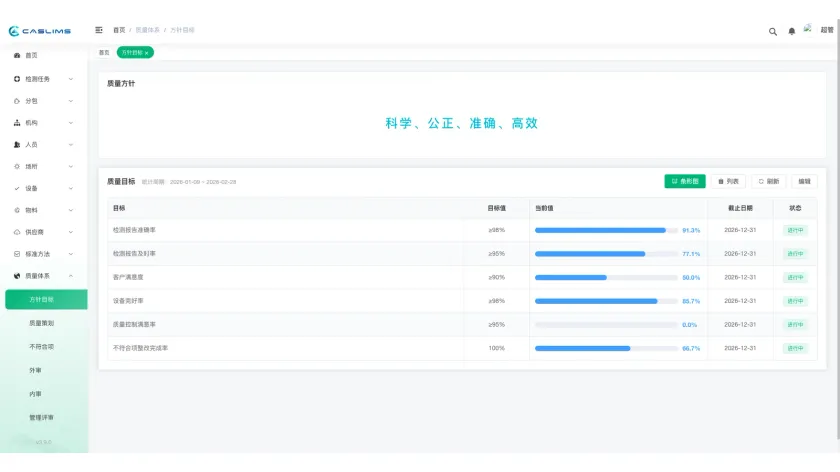
Task: Open 不符合项 submenu item
Action: pos(41,347)
